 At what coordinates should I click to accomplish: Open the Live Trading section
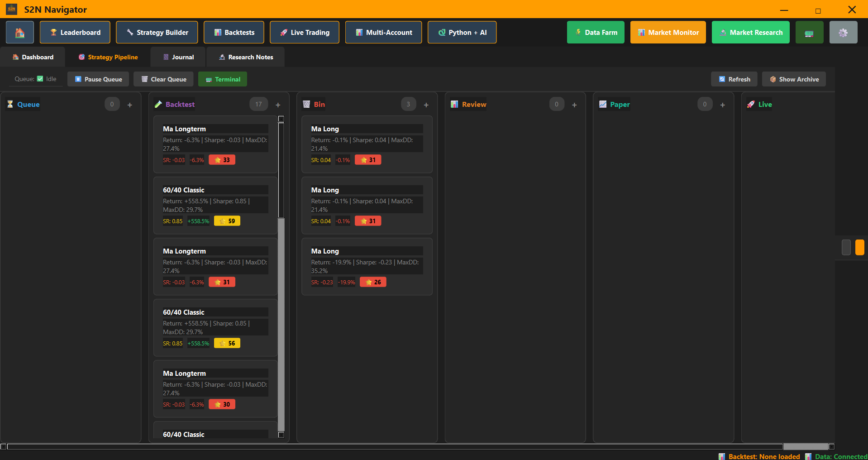click(x=305, y=33)
